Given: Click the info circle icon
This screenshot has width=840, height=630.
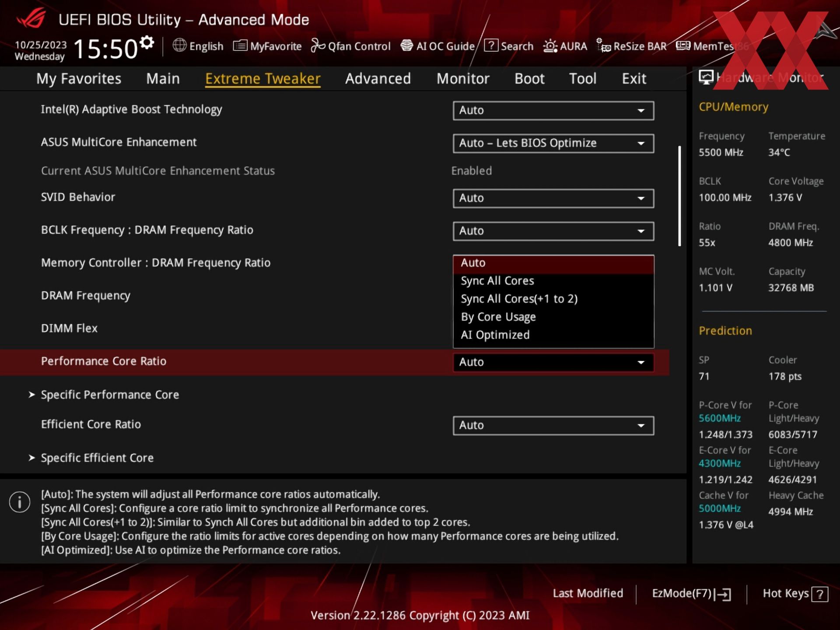Looking at the screenshot, I should (20, 502).
